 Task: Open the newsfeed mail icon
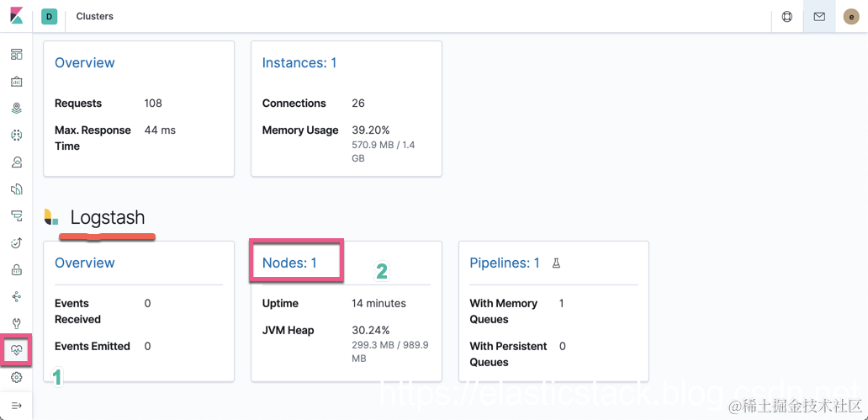(x=819, y=17)
